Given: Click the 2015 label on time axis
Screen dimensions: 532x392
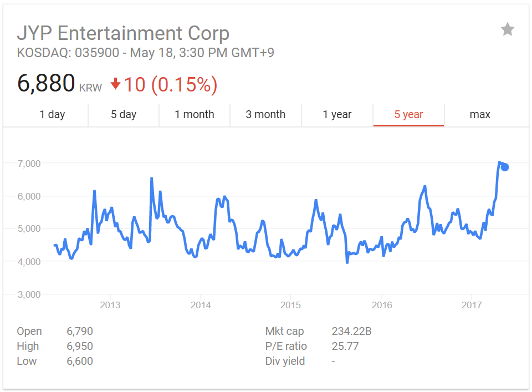Looking at the screenshot, I should pos(290,305).
